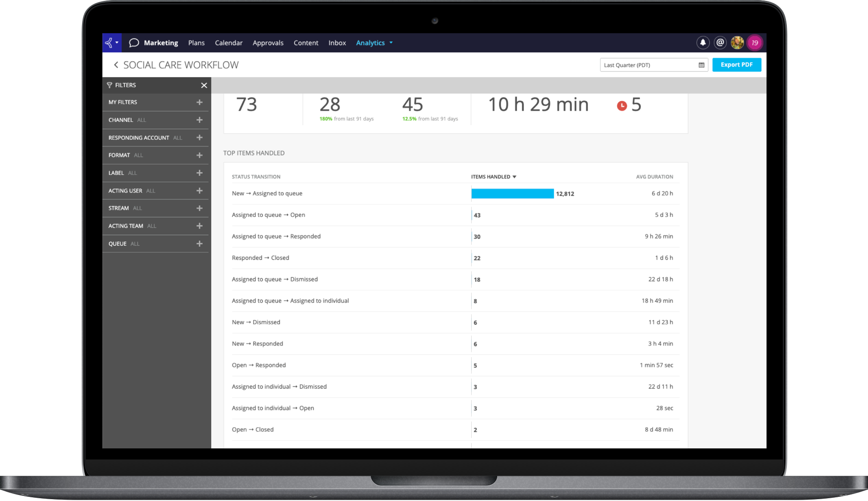Open the brand logo dropdown
The width and height of the screenshot is (868, 501).
112,42
